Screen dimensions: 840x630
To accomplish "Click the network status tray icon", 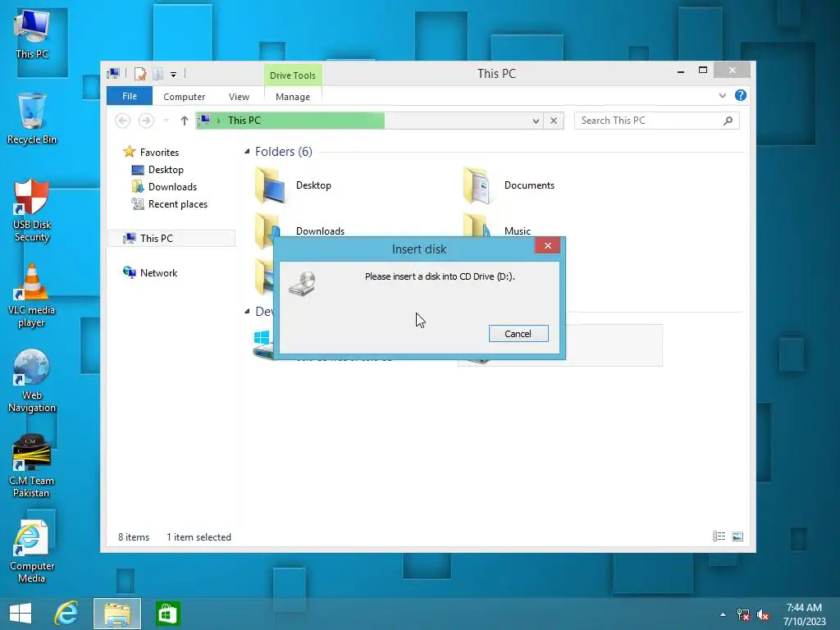I will 743,614.
